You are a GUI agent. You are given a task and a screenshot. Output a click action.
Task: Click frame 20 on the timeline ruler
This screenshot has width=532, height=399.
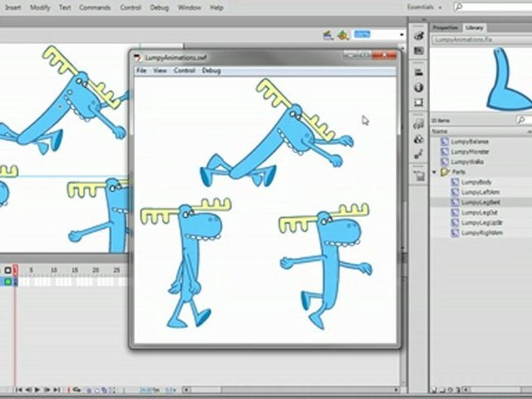pyautogui.click(x=96, y=270)
